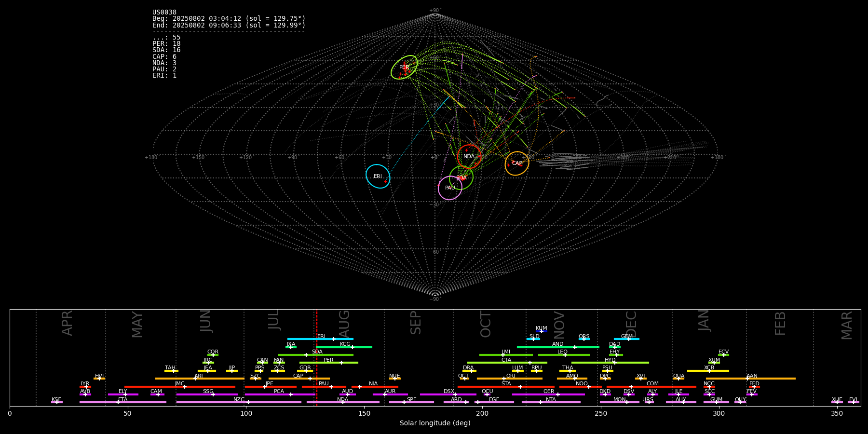Select the 'Beg: 20250802 03:04:12' line

[229, 19]
